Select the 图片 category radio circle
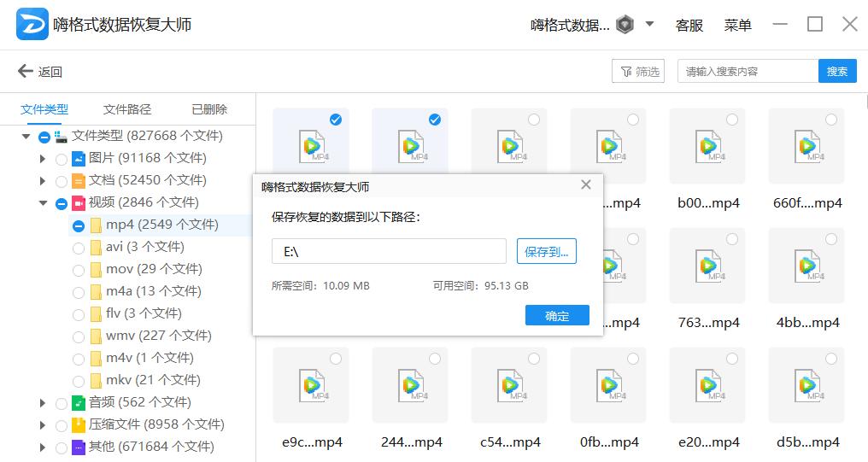This screenshot has height=462, width=868. [62, 160]
